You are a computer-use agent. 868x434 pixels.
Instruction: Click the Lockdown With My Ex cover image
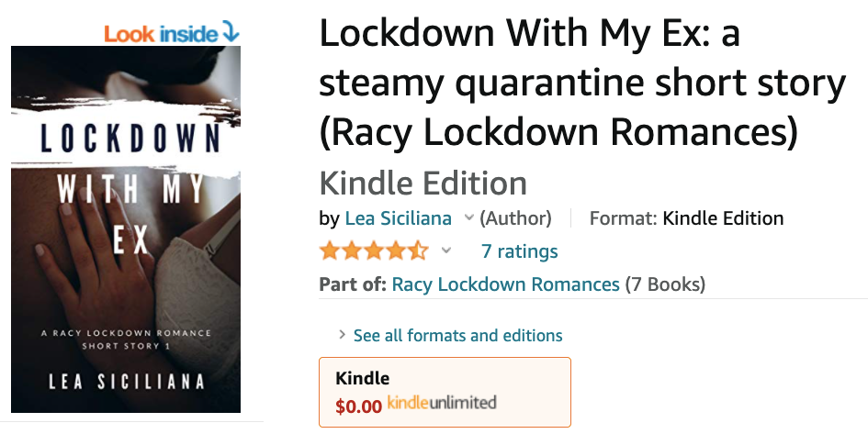click(126, 228)
